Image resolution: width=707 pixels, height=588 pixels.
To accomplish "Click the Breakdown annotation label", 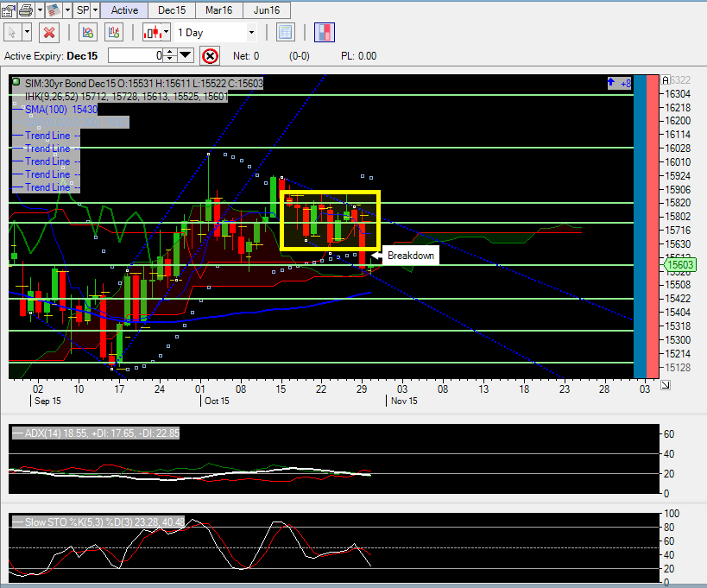I will (x=410, y=256).
